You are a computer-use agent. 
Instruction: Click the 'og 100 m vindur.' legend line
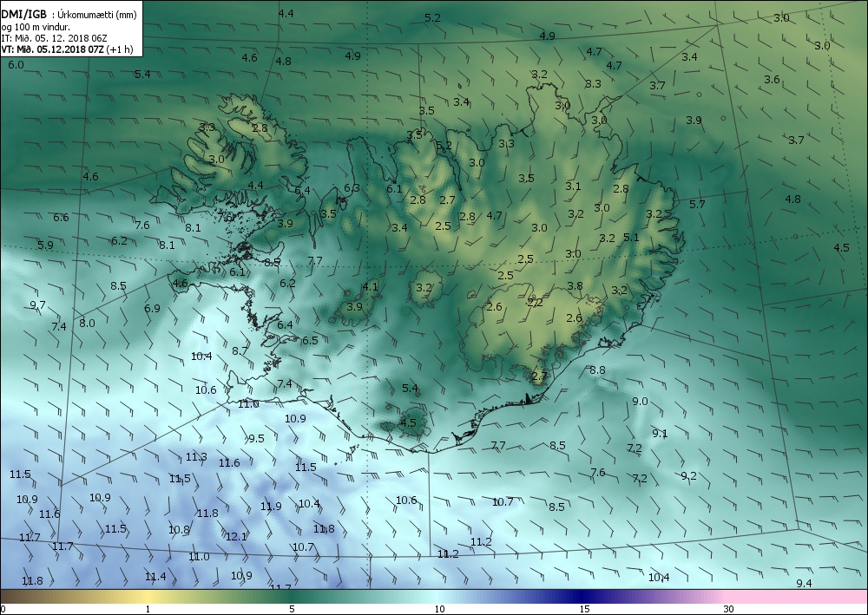36,27
